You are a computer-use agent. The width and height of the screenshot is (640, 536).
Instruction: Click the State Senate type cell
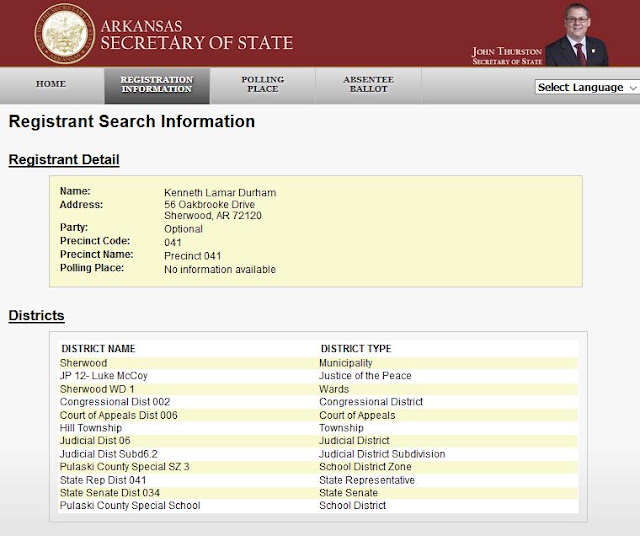pyautogui.click(x=348, y=493)
